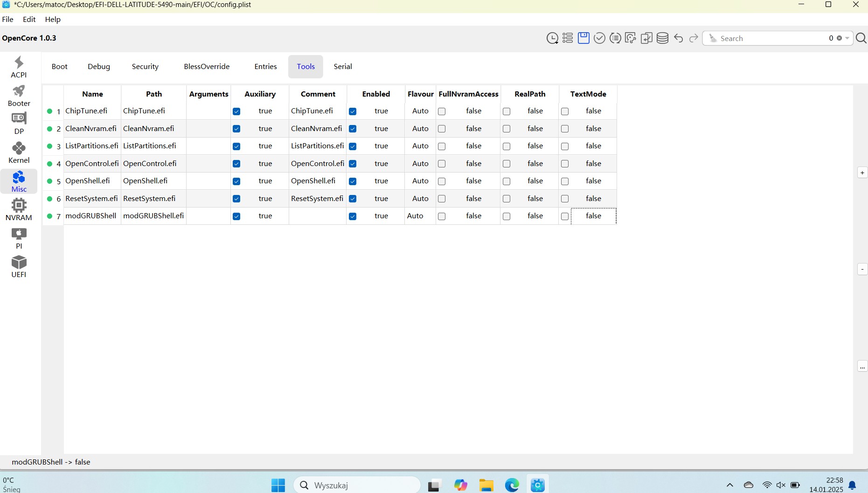This screenshot has width=868, height=493.
Task: Click into the Search input field
Action: pos(772,38)
